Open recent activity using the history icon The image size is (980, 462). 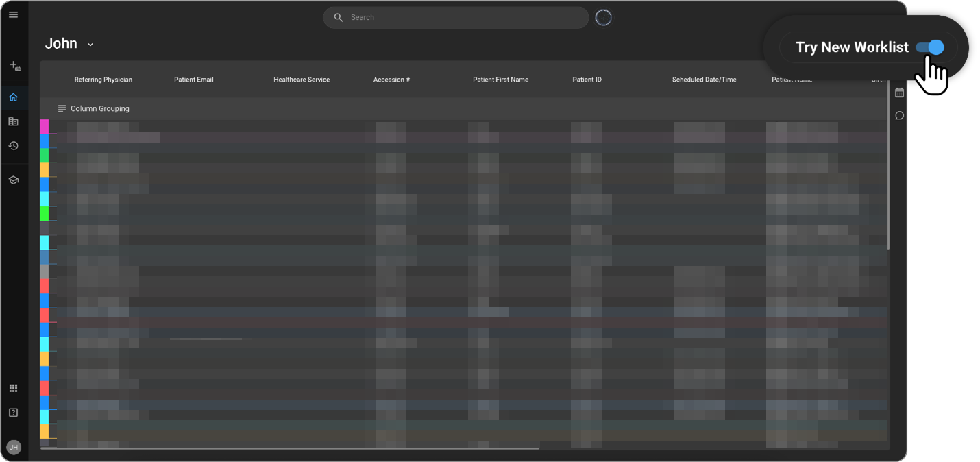pos(14,145)
